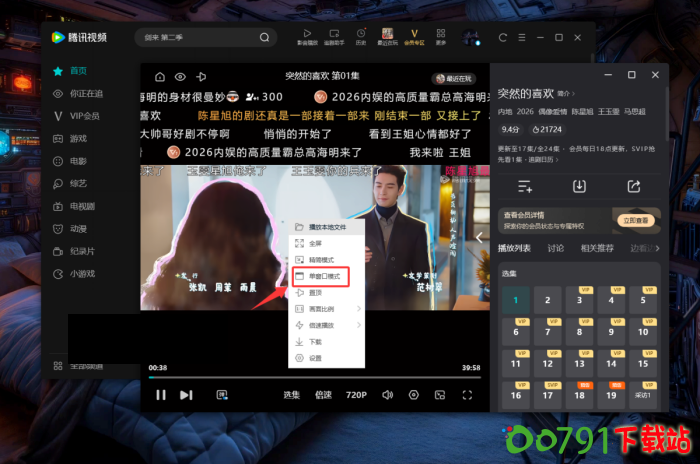This screenshot has height=464, width=700.
Task: Open the 720P quality selector
Action: click(x=356, y=395)
